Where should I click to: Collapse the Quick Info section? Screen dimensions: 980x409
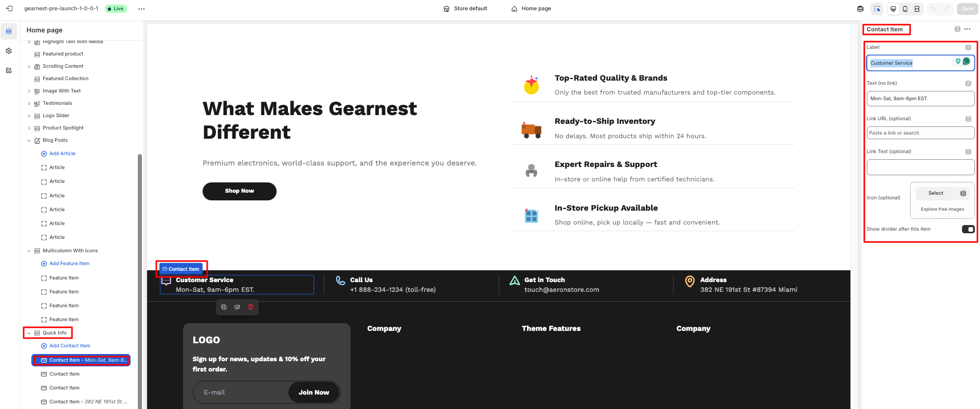pos(29,333)
